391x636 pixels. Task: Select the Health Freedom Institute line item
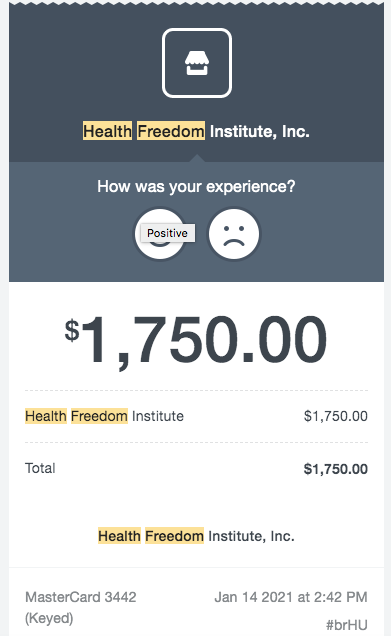click(104, 416)
